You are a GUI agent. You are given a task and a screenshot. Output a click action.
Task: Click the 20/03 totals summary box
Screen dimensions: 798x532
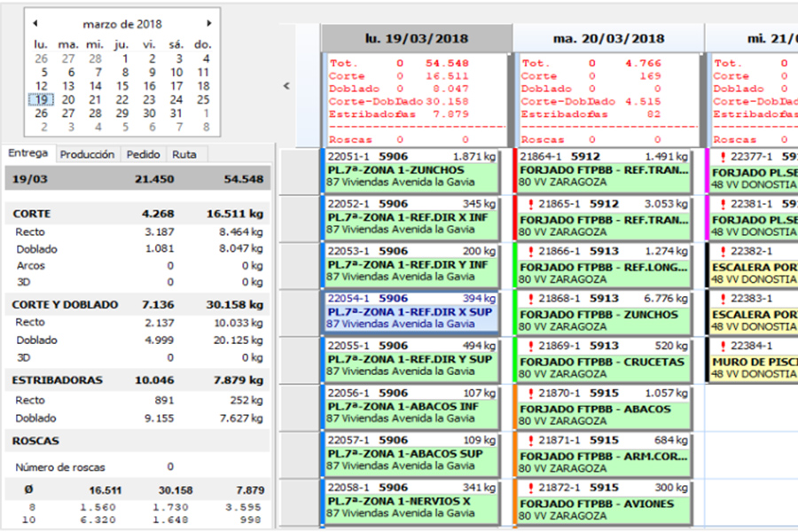(x=608, y=100)
